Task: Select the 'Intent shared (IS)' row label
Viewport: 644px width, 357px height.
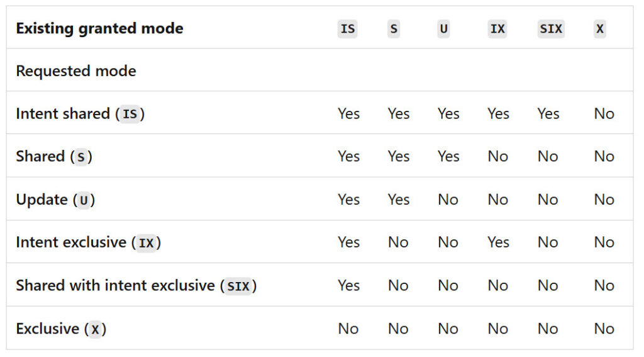Action: pos(80,114)
